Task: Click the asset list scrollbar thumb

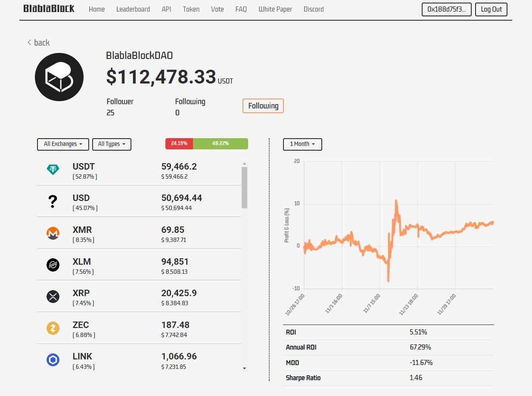Action: point(245,188)
